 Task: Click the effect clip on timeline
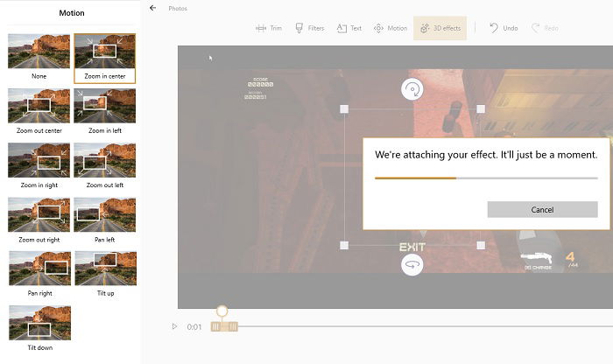[224, 326]
